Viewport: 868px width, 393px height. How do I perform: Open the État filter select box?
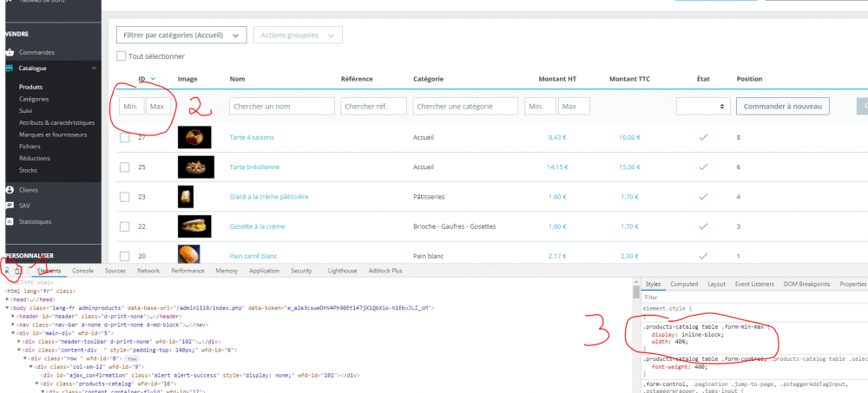[x=702, y=106]
